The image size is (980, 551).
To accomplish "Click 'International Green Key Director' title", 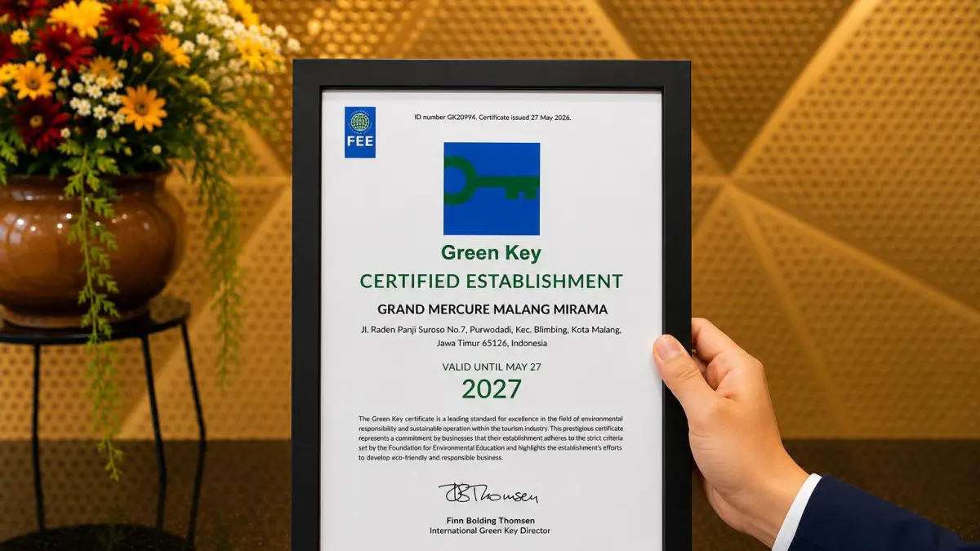I will click(490, 531).
